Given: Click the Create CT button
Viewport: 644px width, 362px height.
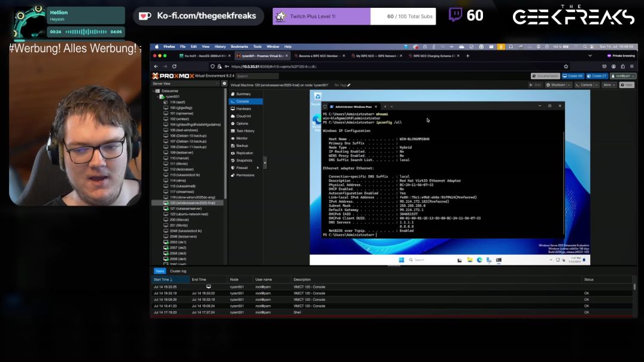Looking at the screenshot, I should click(x=597, y=76).
